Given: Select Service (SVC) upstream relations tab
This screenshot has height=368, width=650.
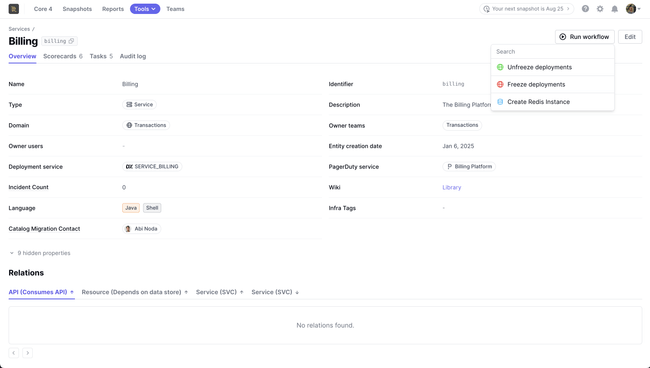Looking at the screenshot, I should tap(219, 292).
